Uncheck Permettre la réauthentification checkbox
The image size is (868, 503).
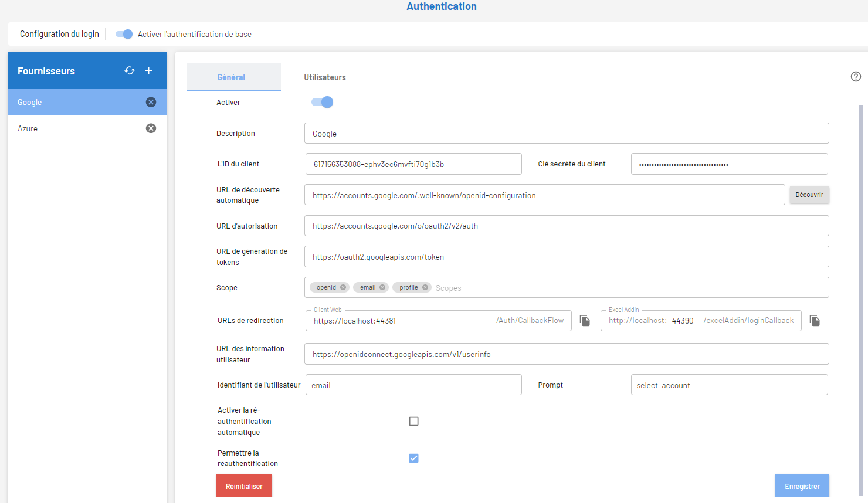[413, 458]
